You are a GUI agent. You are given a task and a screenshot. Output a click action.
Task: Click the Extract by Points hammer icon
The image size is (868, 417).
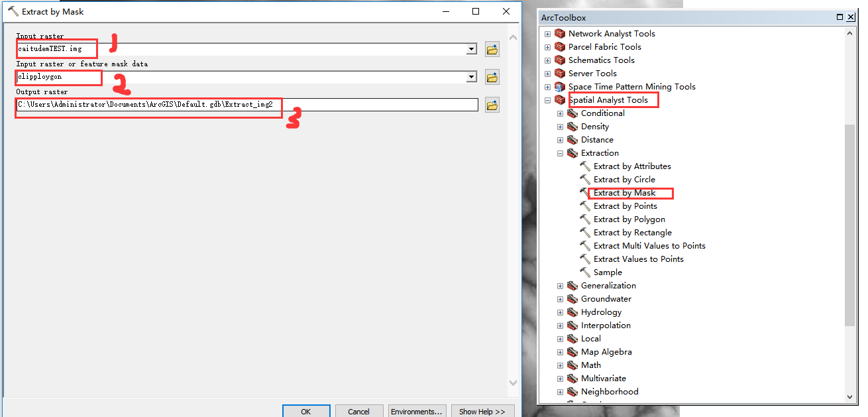585,206
